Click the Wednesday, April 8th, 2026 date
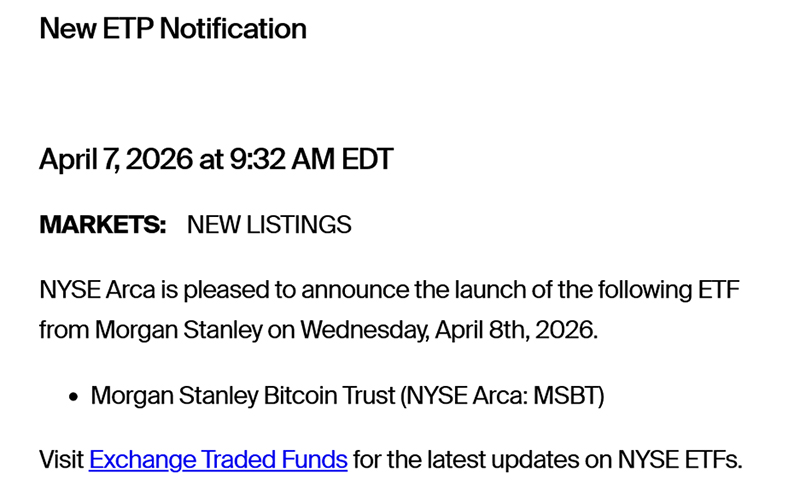This screenshot has width=800, height=495. [446, 328]
